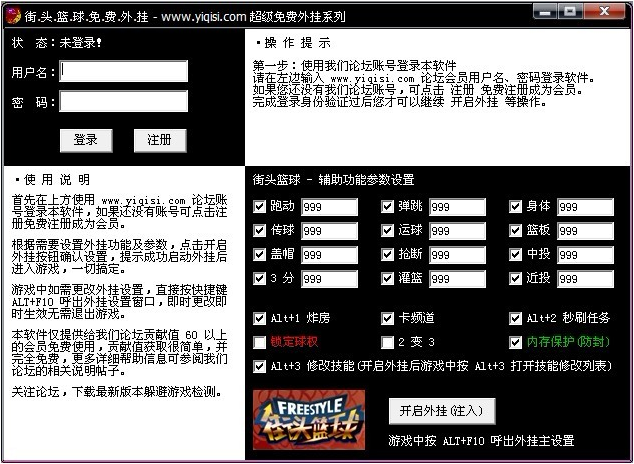634x464 pixels.
Task: Toggle the 跑动 checkbox
Action: (x=259, y=207)
